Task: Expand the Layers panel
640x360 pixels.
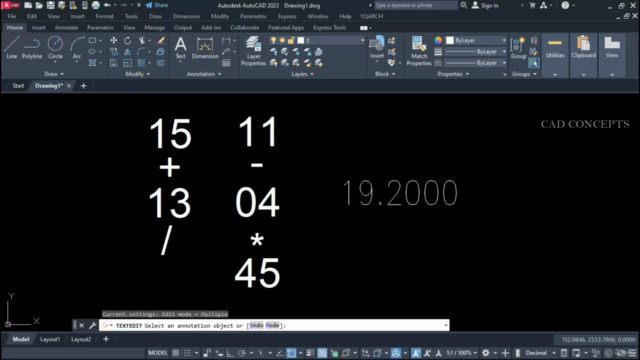Action: 302,74
